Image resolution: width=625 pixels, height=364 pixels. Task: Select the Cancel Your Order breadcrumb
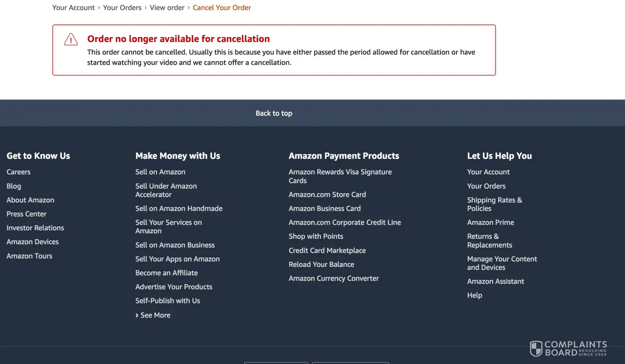pyautogui.click(x=222, y=8)
